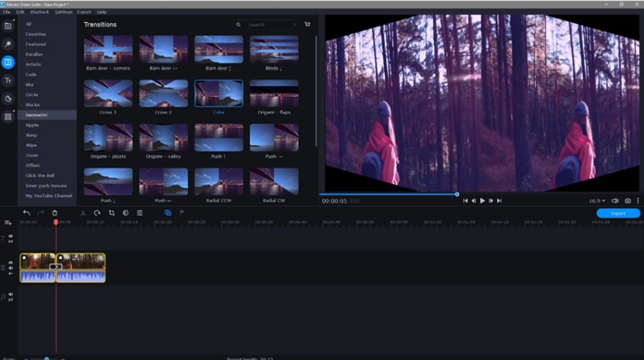
Task: Open the Export menu
Action: [84, 12]
